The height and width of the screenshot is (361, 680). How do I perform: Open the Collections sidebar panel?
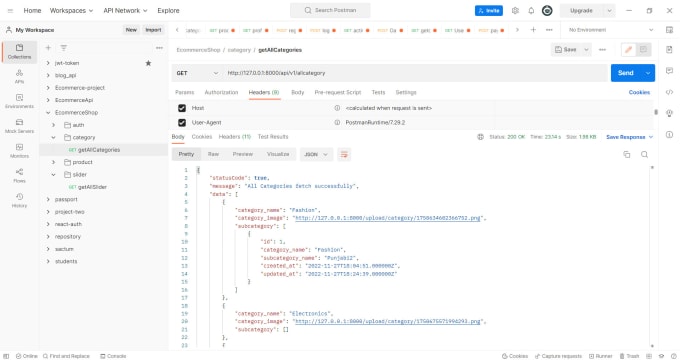pos(19,52)
